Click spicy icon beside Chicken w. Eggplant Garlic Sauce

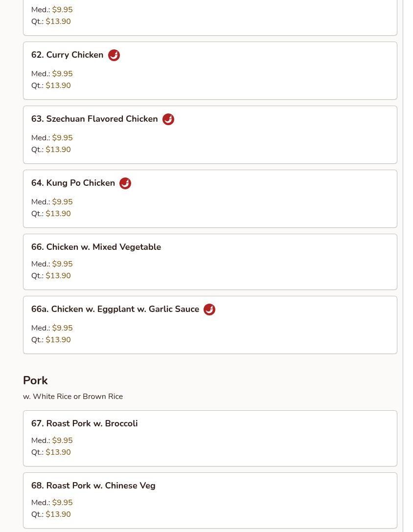pyautogui.click(x=209, y=310)
